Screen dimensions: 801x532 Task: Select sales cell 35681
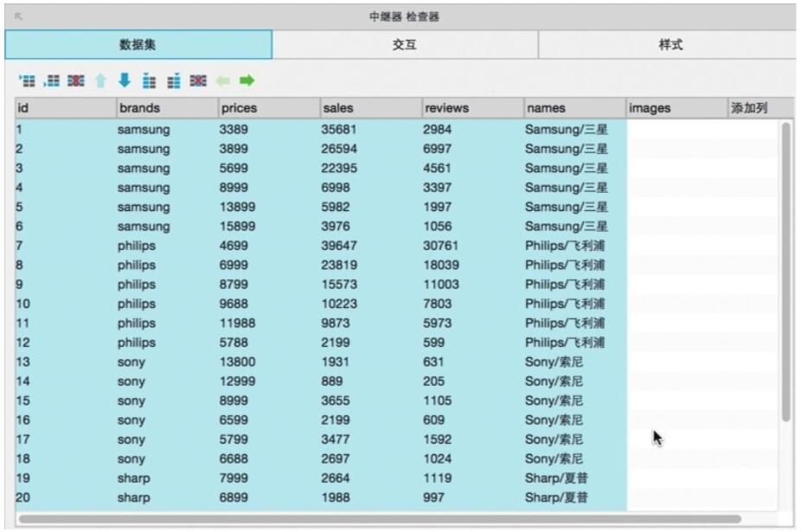339,129
